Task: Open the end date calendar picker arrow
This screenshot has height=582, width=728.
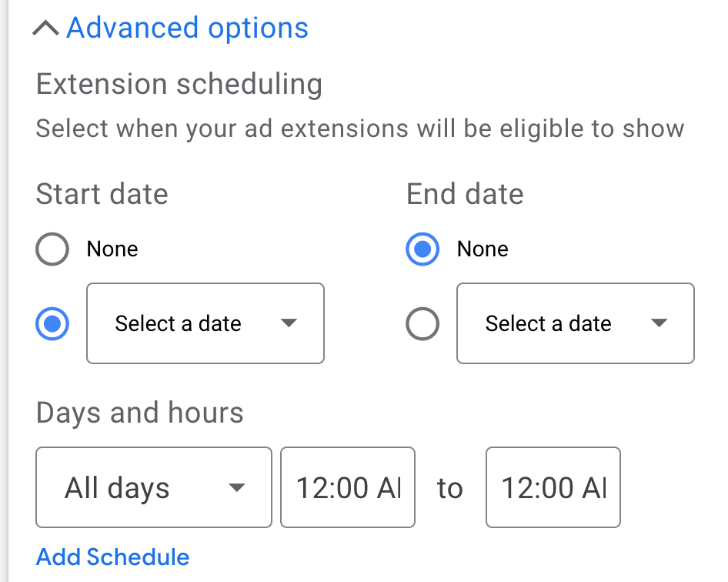Action: click(x=660, y=324)
